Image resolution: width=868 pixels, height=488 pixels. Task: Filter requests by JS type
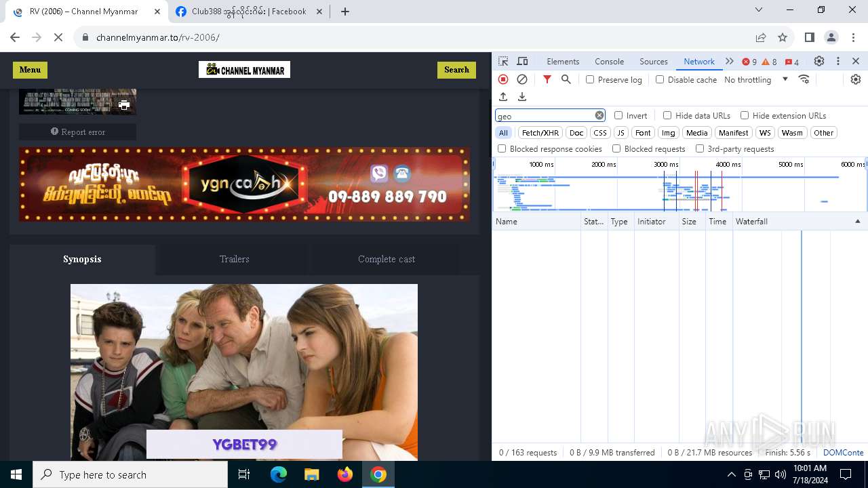coord(621,133)
